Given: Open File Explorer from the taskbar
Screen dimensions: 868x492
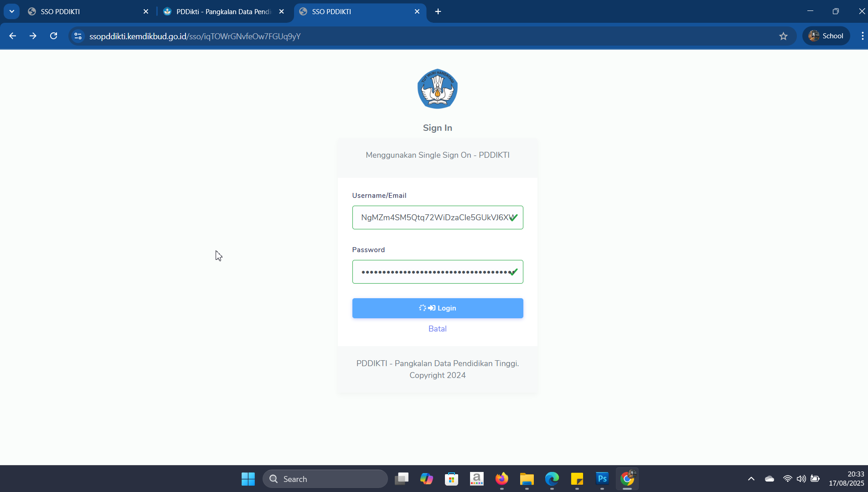Looking at the screenshot, I should 527,479.
